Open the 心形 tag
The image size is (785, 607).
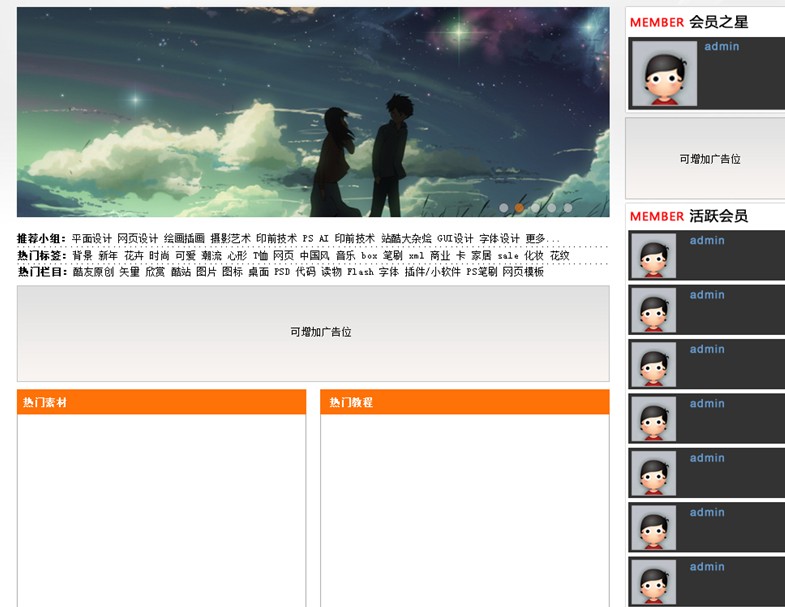(237, 255)
